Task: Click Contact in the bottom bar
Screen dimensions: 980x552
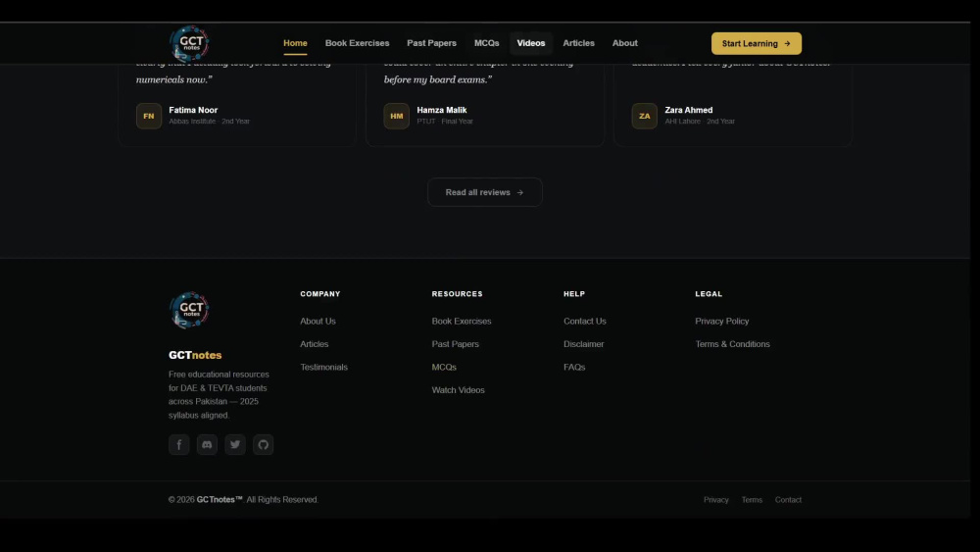Action: 788,500
